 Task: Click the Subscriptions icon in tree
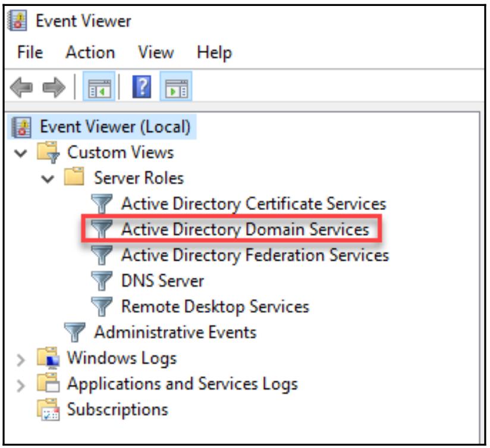[50, 410]
